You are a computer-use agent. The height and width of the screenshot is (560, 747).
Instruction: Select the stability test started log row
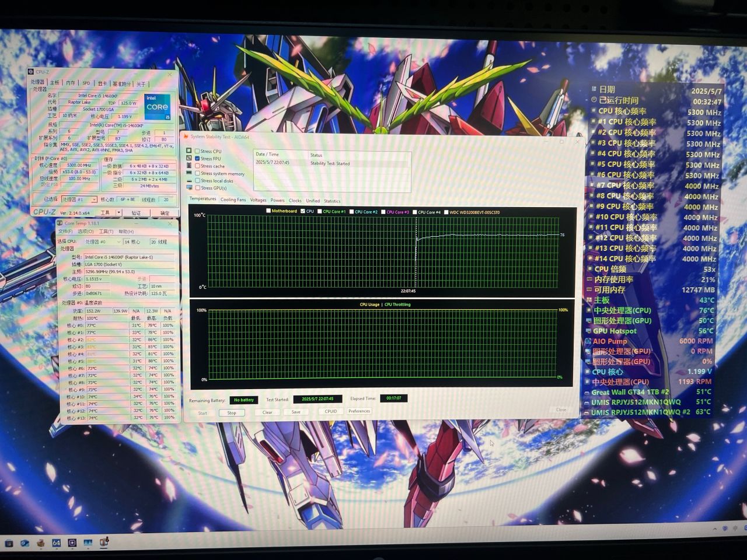[x=330, y=163]
